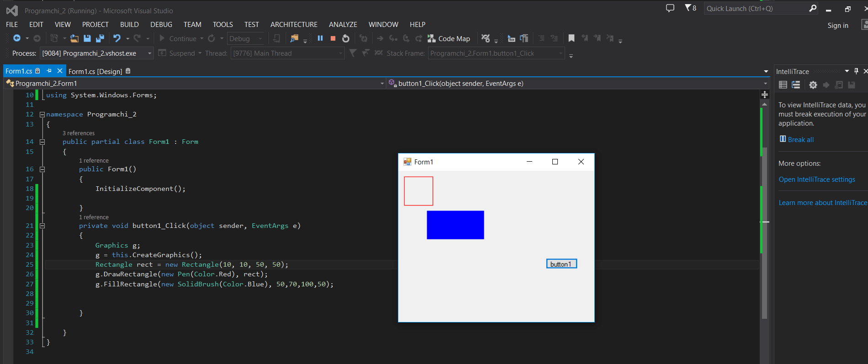This screenshot has width=868, height=364.
Task: Close the Form1.cs tab
Action: tap(60, 71)
